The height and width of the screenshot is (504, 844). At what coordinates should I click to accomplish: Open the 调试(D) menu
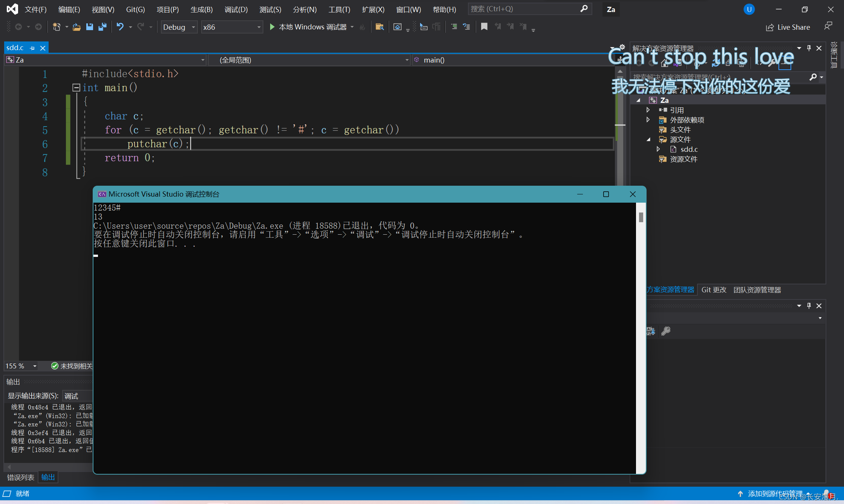click(x=236, y=9)
